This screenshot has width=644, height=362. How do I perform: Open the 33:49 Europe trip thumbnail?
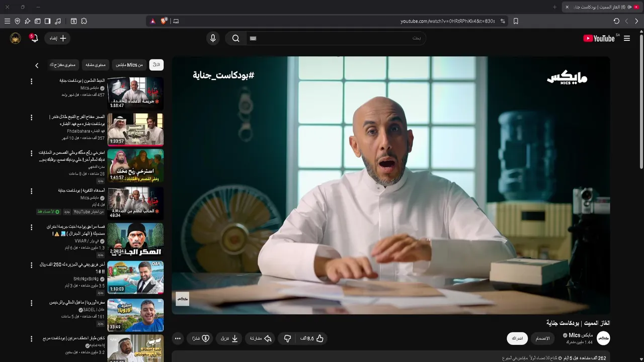(x=135, y=315)
